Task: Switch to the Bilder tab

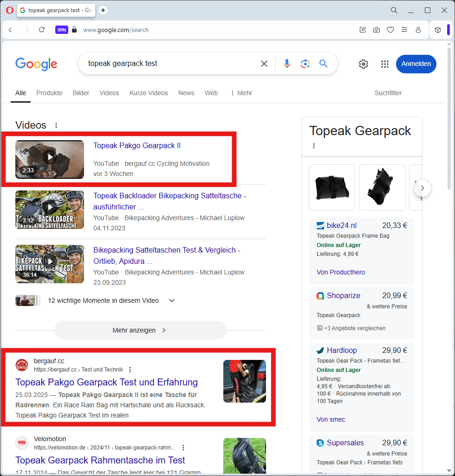Action: point(81,93)
